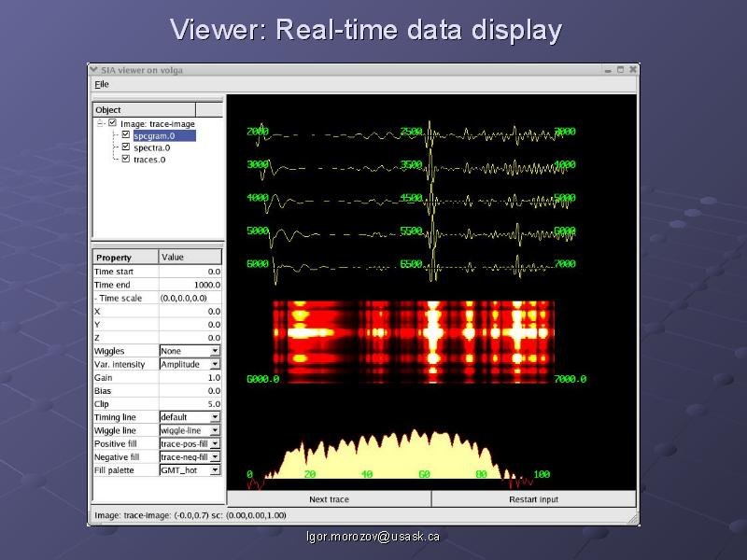
Task: Toggle the Image: trace-image checkbox
Action: [113, 122]
